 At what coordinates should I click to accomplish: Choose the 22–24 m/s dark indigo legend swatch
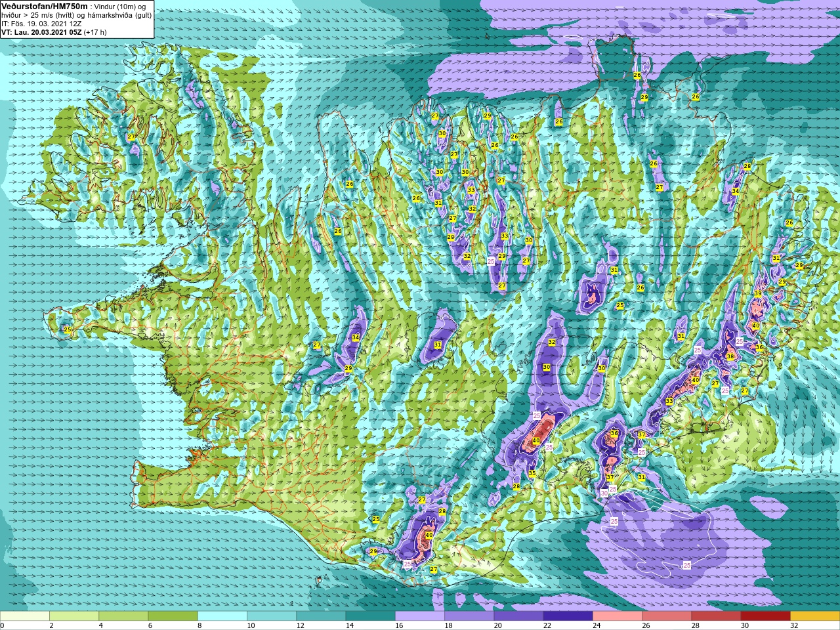[x=568, y=616]
